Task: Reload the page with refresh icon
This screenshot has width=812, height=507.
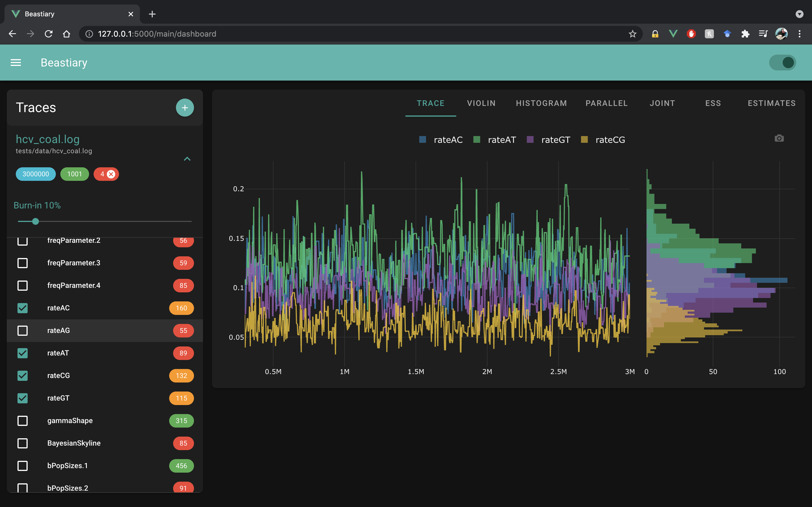Action: (49, 34)
